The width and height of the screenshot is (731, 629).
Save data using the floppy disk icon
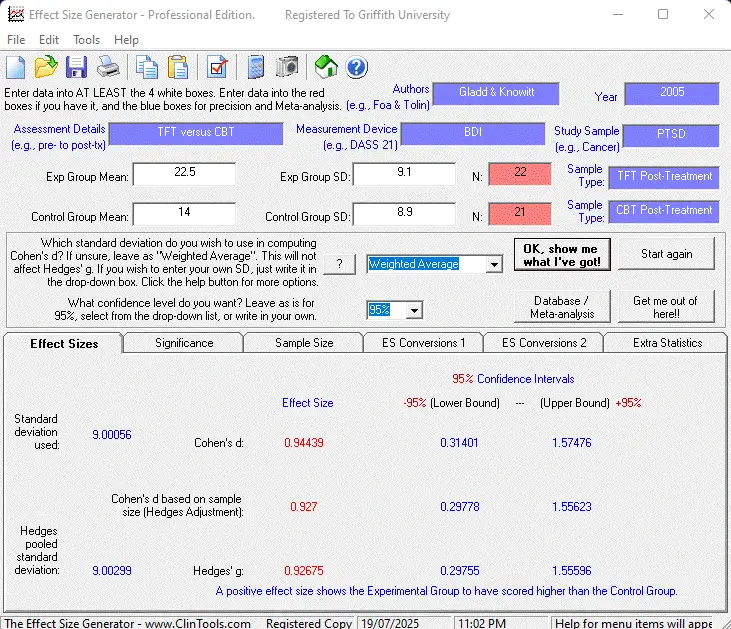pyautogui.click(x=77, y=67)
